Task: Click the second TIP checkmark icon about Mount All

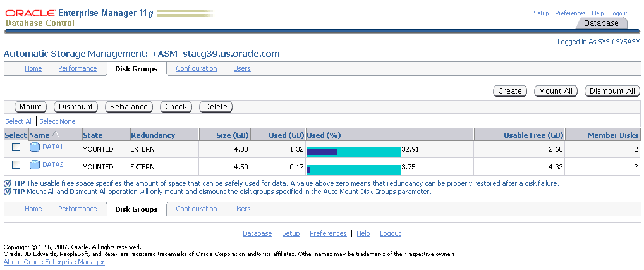Action: (x=8, y=192)
